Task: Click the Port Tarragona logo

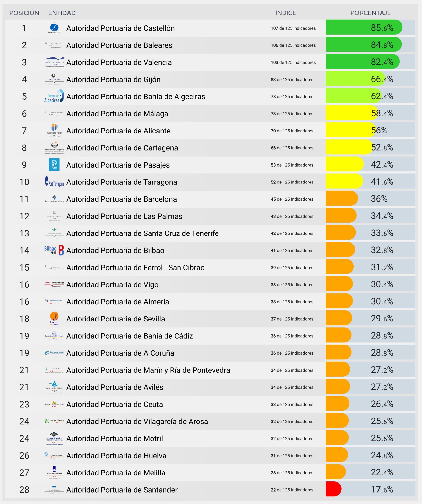Action: [54, 182]
